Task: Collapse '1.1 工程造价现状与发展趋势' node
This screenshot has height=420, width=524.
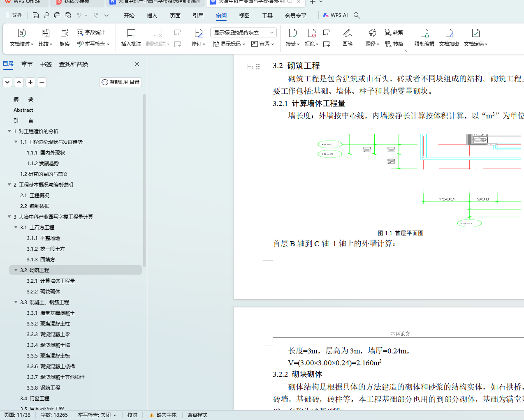Action: click(16, 142)
